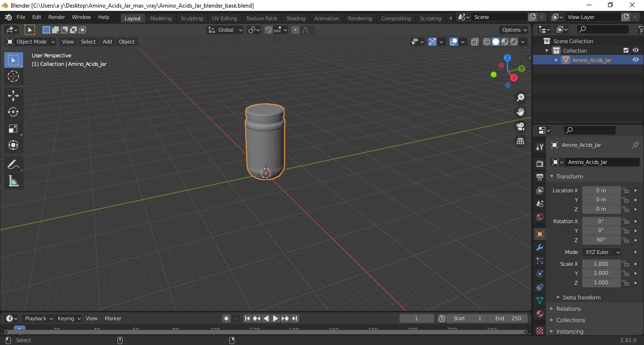This screenshot has height=345, width=644.
Task: Open the World properties tab
Action: coord(540,217)
